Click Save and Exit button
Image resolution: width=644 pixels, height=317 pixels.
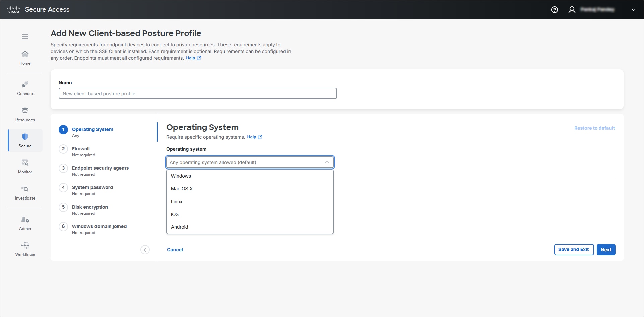pyautogui.click(x=574, y=250)
